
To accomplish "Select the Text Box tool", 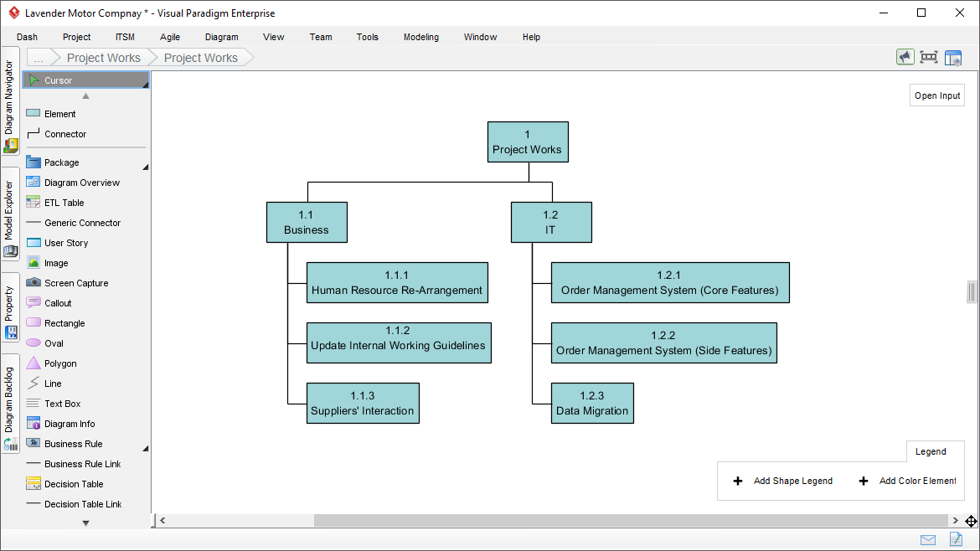I will coord(85,404).
